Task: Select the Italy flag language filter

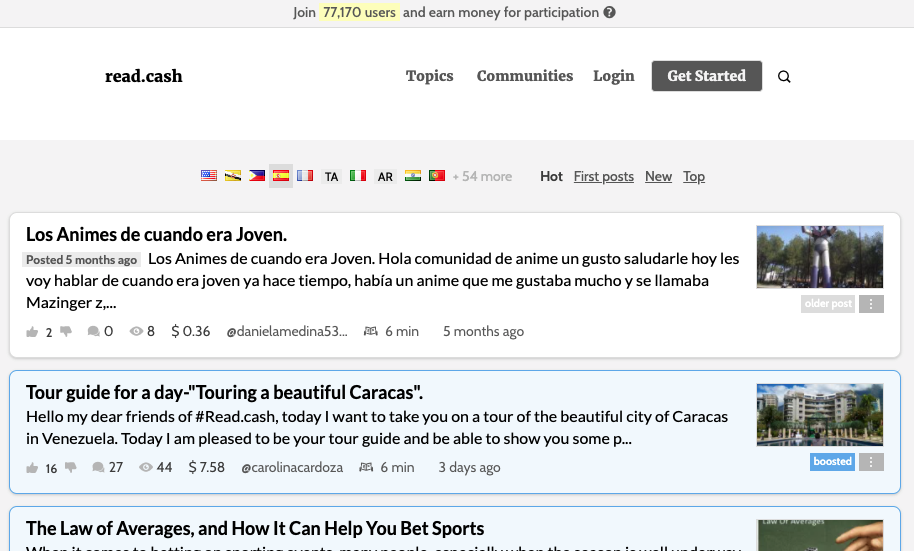Action: click(358, 176)
